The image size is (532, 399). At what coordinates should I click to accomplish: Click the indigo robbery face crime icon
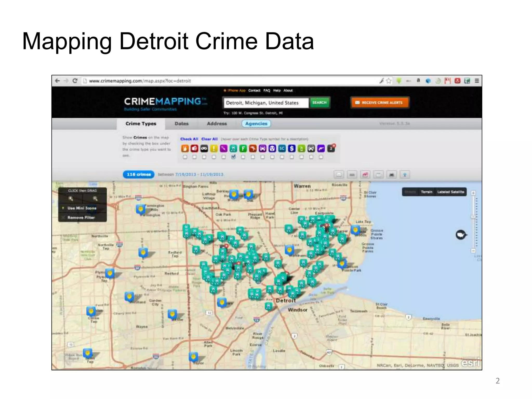[272, 148]
